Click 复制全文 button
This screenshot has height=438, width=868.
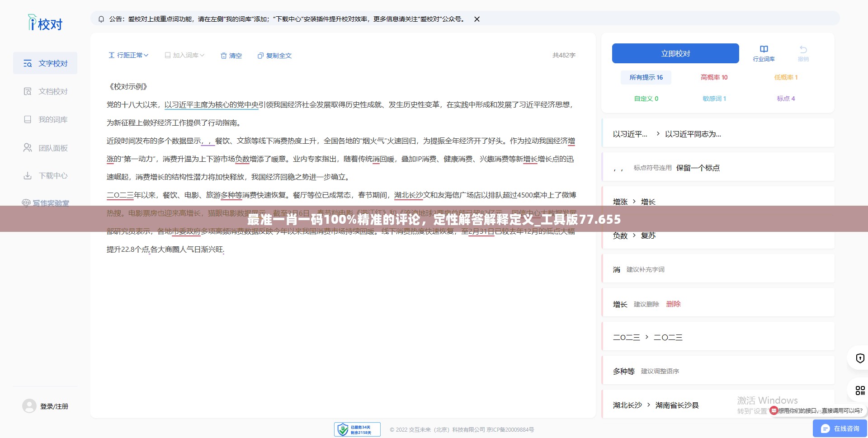click(274, 56)
